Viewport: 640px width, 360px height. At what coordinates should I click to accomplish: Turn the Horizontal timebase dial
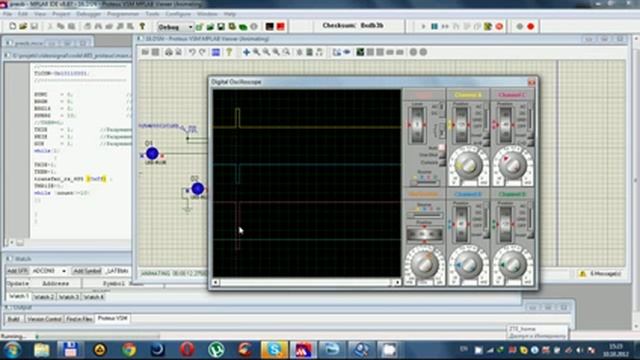click(424, 264)
